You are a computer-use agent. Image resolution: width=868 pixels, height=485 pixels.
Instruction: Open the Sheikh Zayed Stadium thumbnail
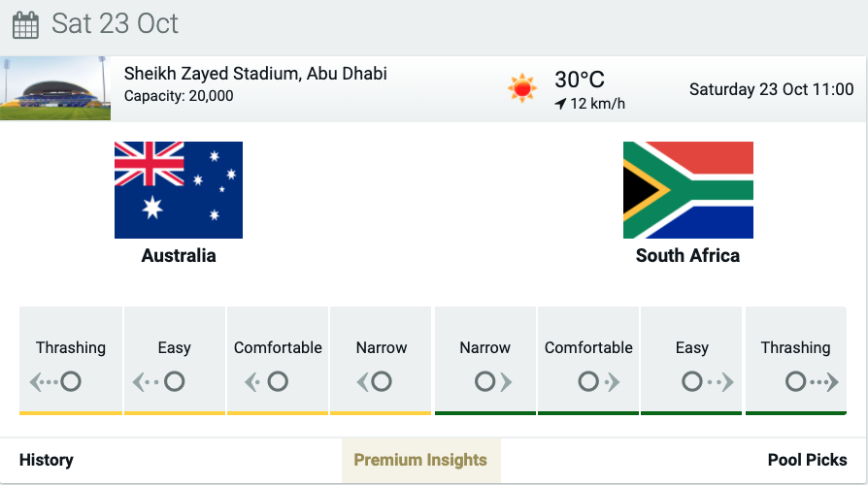[55, 88]
